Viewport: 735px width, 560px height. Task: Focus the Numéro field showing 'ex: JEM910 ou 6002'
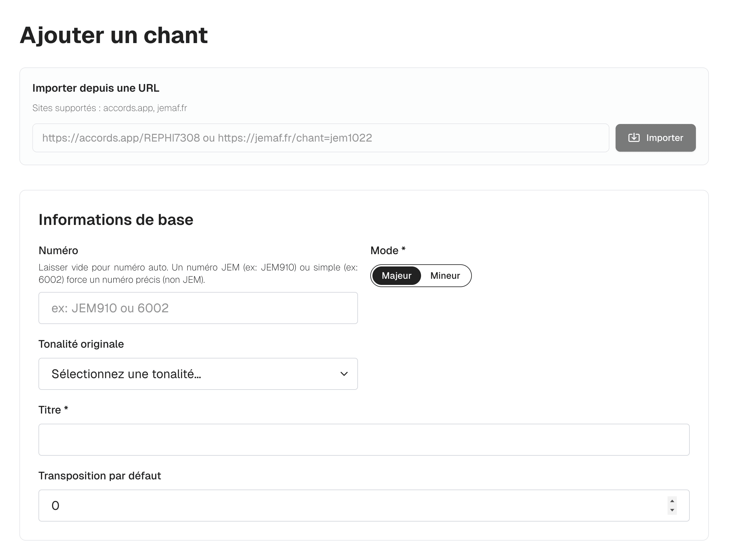coord(198,308)
